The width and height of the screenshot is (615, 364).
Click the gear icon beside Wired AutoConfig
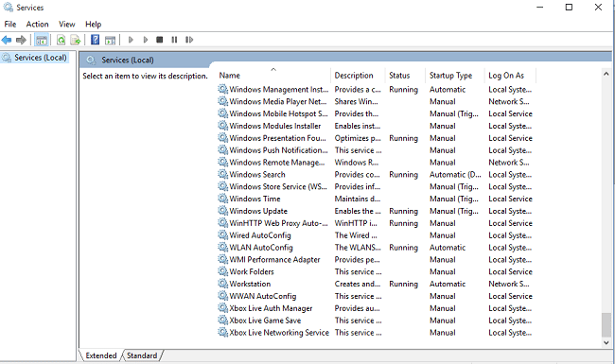[x=222, y=235]
